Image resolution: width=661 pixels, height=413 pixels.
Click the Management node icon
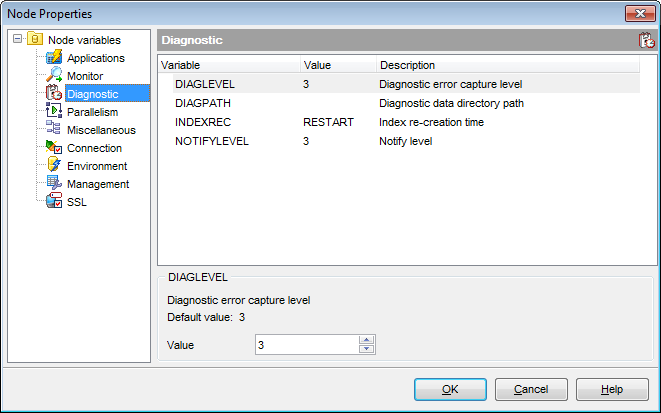[x=54, y=184]
